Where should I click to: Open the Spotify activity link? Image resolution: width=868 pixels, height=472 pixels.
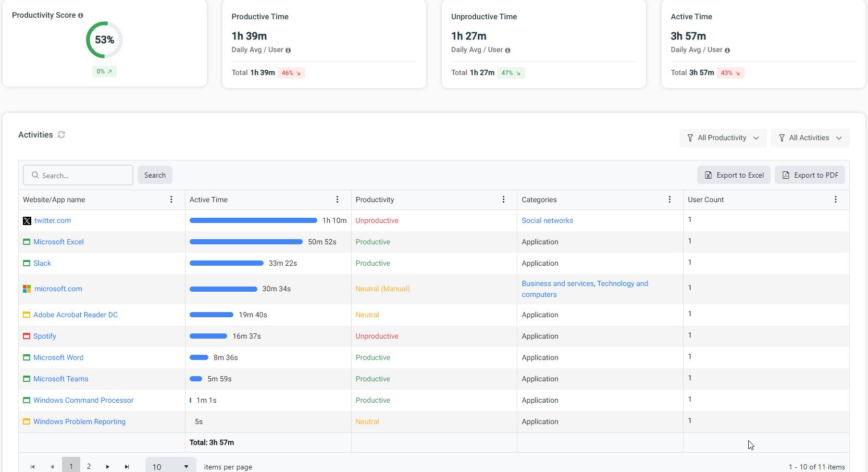click(45, 337)
